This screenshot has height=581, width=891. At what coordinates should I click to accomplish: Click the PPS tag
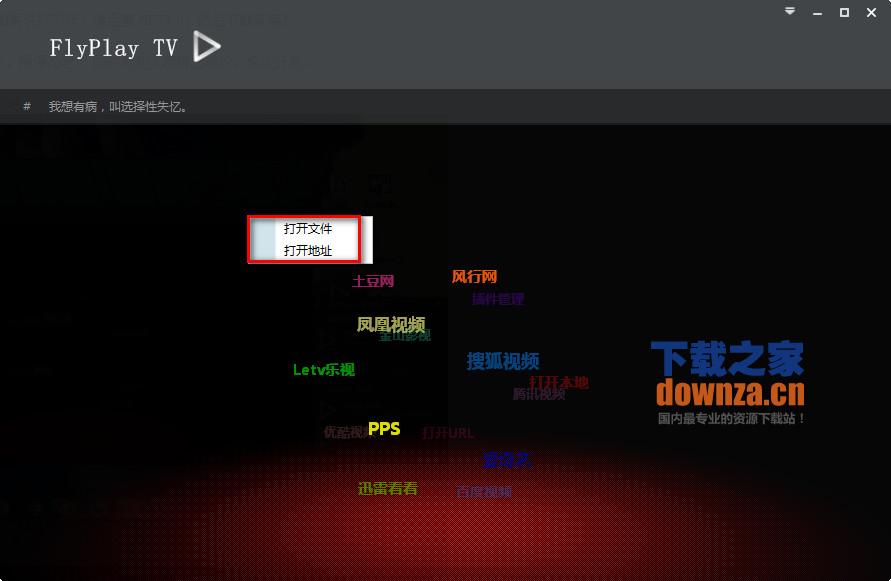coord(384,429)
